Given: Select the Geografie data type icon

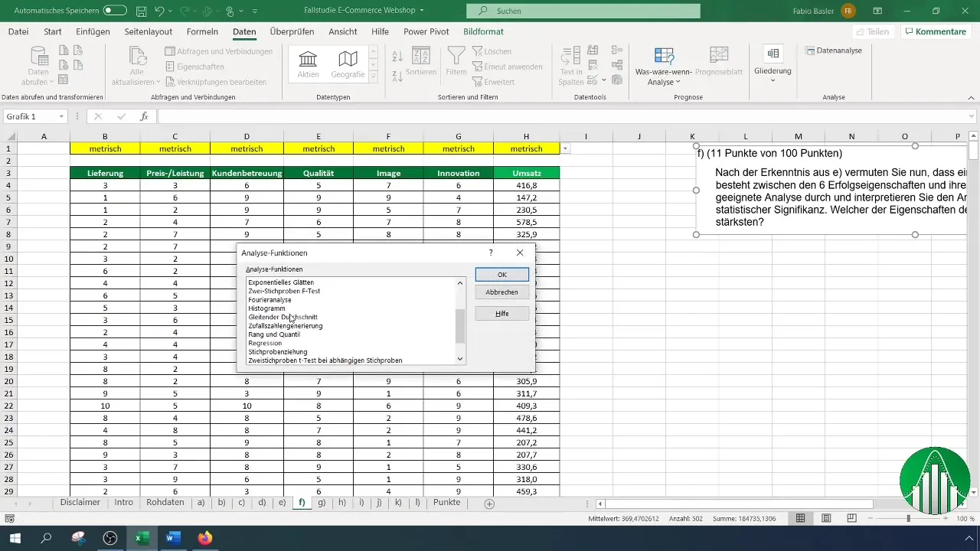Looking at the screenshot, I should [348, 64].
